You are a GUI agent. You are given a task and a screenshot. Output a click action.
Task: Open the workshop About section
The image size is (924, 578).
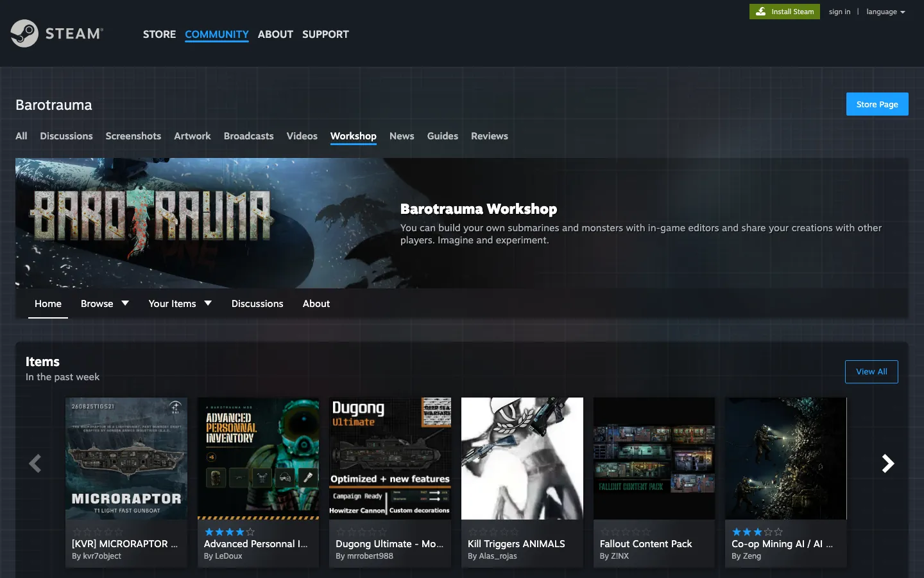coord(316,304)
